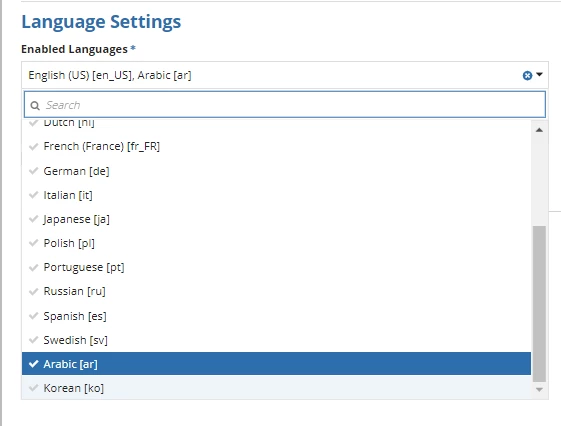
Task: Click the scrollbar down arrow of language list
Action: [539, 390]
